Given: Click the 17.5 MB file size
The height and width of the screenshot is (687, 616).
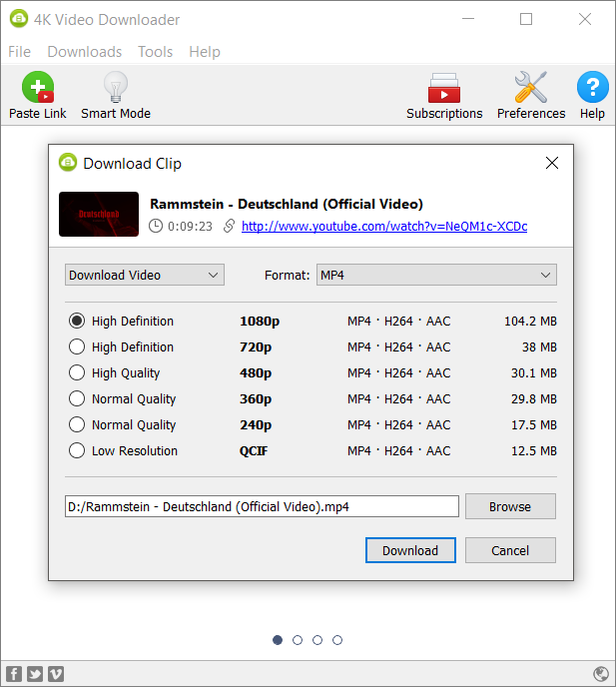Looking at the screenshot, I should (533, 425).
